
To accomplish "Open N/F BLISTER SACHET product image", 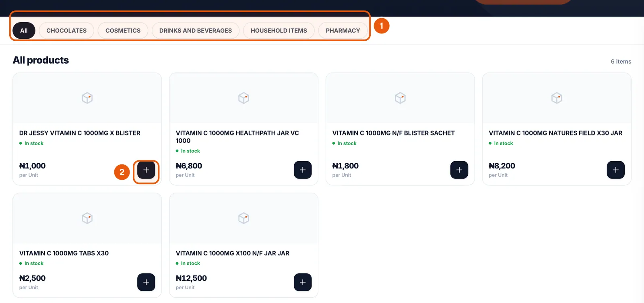I will 400,98.
